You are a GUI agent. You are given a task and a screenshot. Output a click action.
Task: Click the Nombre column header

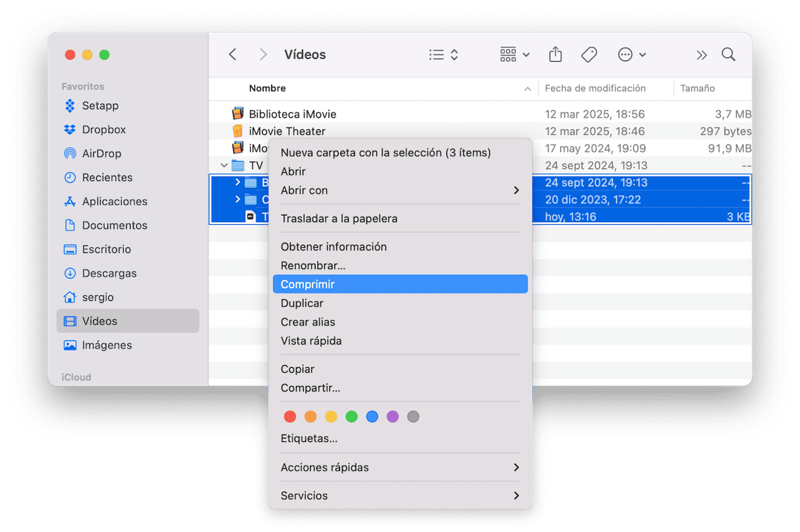[267, 88]
